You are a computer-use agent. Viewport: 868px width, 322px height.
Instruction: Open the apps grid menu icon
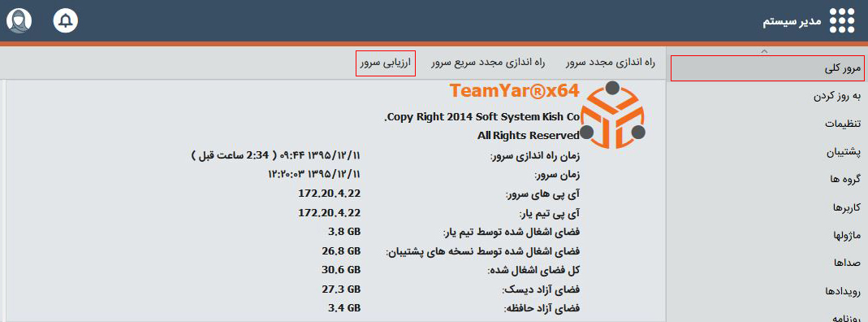point(841,20)
